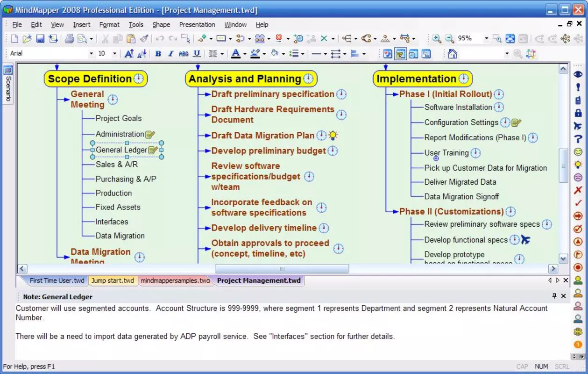
Task: Insert the padlock symbol from side palette
Action: [578, 113]
